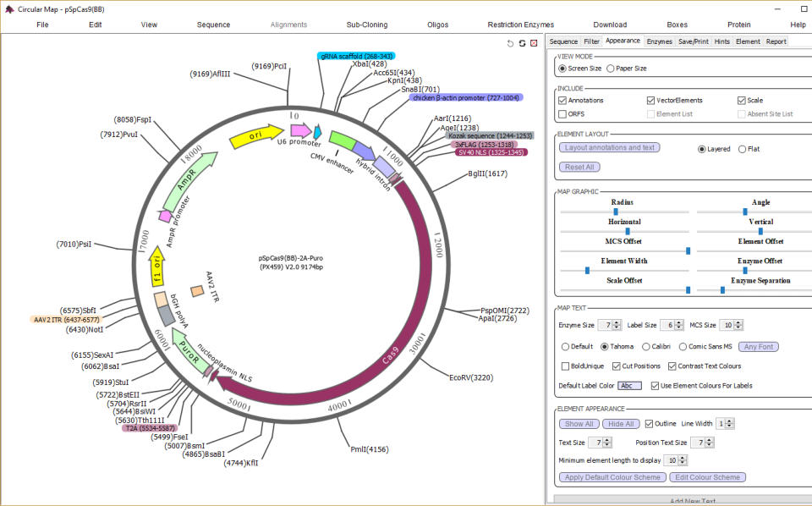Enable the ORFS checkbox
The image size is (812, 506).
[562, 114]
